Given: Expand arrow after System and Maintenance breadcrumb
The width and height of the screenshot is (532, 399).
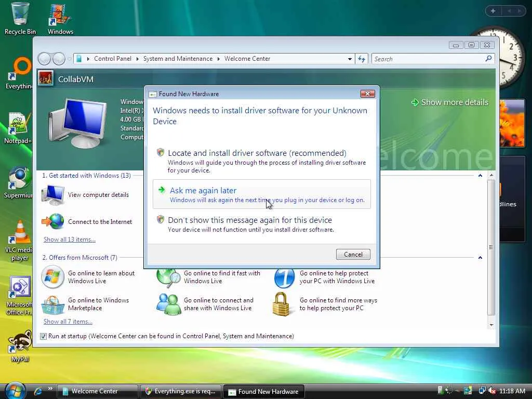Looking at the screenshot, I should click(x=219, y=59).
